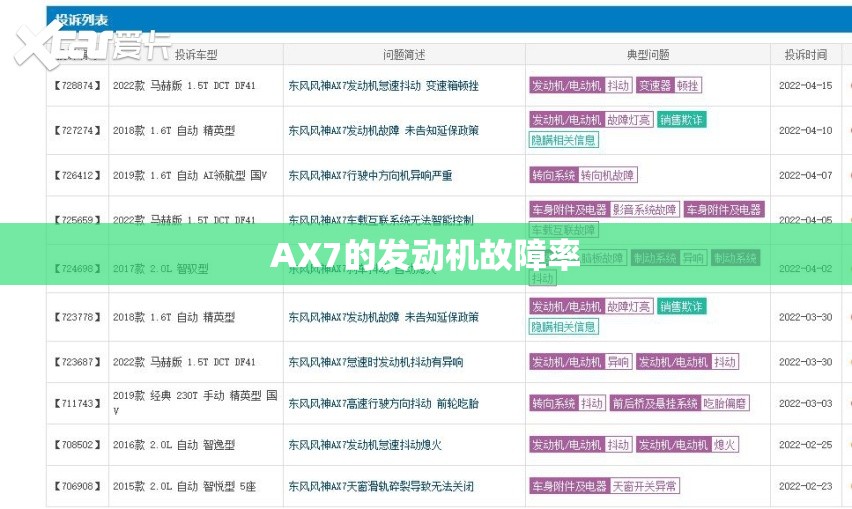Click the 变速器 顿挫 tag
852x509 pixels.
tap(669, 85)
